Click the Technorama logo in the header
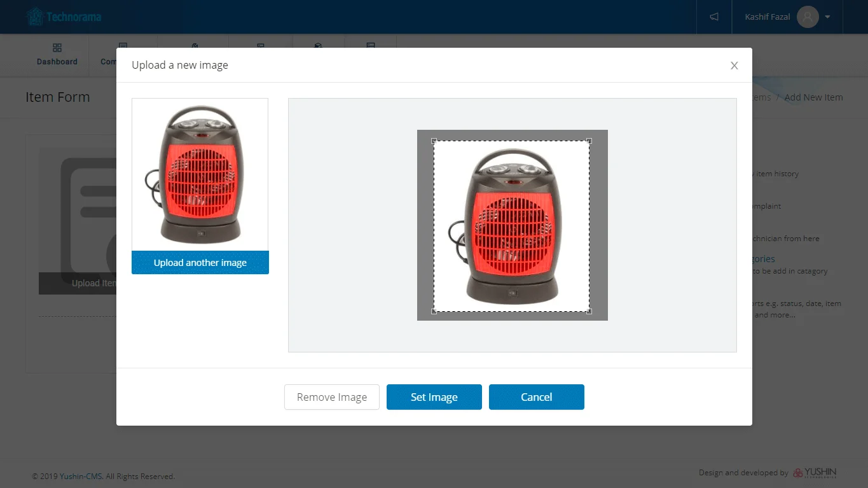This screenshot has height=488, width=868. point(64,17)
